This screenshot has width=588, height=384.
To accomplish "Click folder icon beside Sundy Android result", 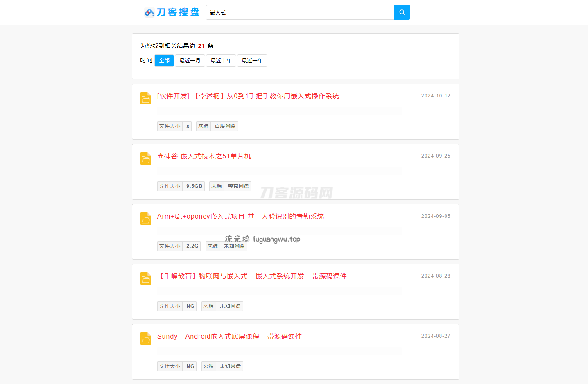I will [146, 339].
